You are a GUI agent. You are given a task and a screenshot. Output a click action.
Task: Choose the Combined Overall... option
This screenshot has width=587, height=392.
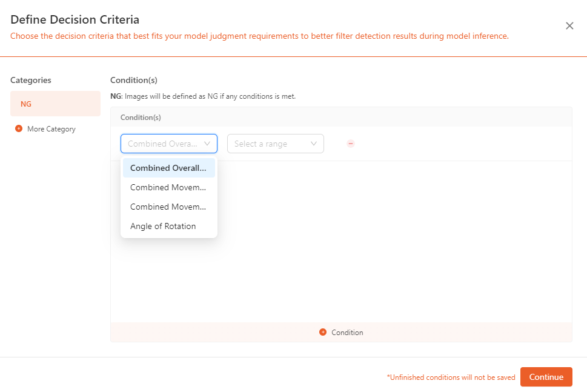click(x=169, y=168)
